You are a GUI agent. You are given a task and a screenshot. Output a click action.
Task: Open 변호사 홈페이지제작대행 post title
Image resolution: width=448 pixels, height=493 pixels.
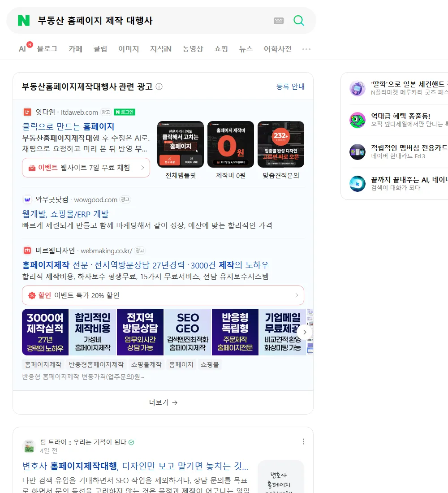135,466
